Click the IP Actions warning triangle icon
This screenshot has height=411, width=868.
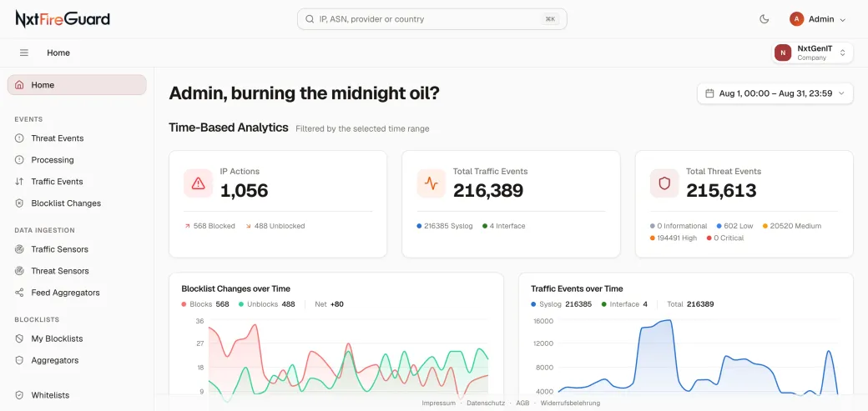pos(198,183)
